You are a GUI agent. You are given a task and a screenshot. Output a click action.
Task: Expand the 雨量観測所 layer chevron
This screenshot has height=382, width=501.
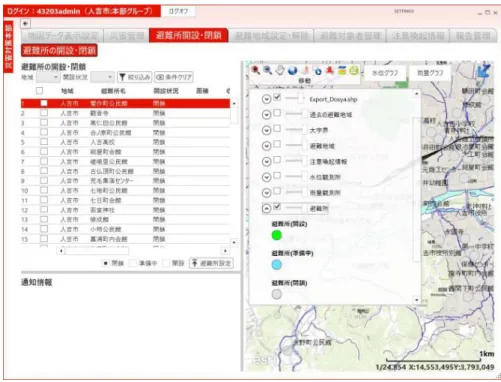click(266, 193)
